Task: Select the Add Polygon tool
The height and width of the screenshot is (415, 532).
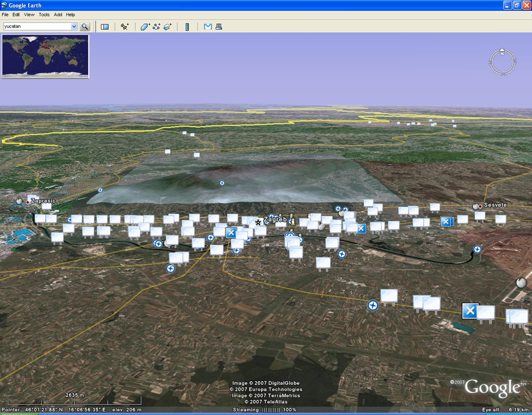Action: point(145,27)
